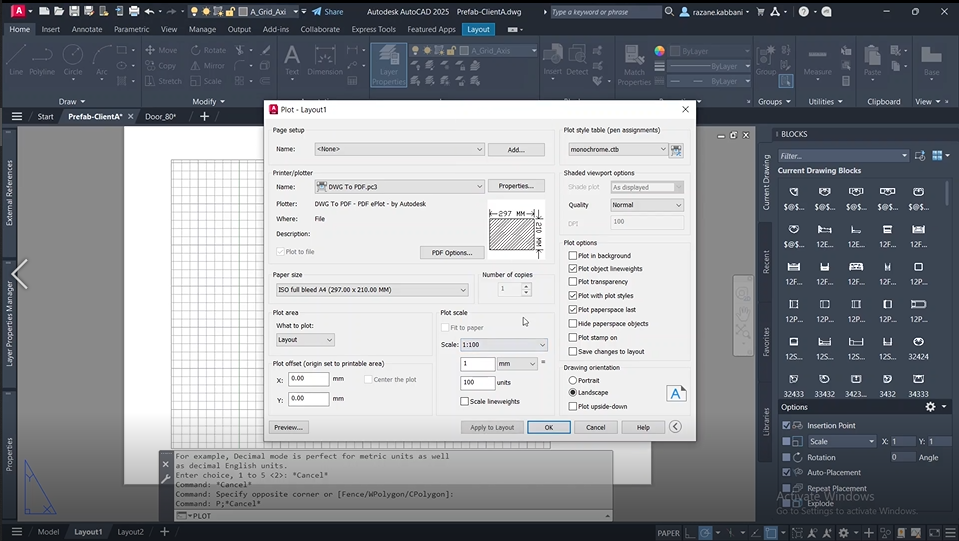
Task: Click the PDF Options button
Action: coord(451,253)
